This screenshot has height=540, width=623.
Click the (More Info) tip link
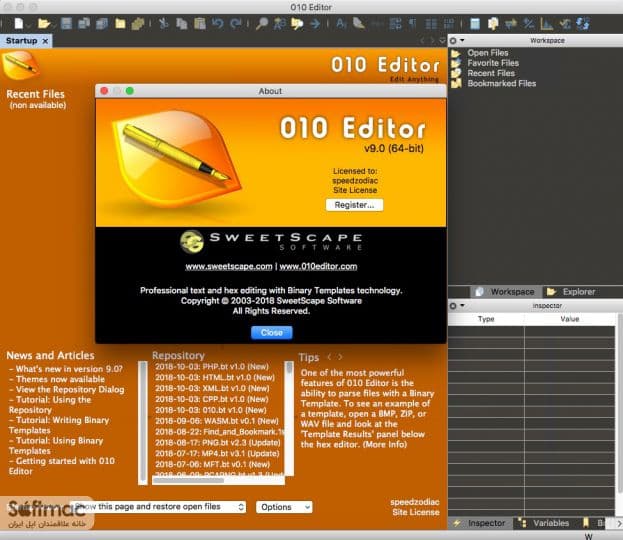click(x=385, y=444)
